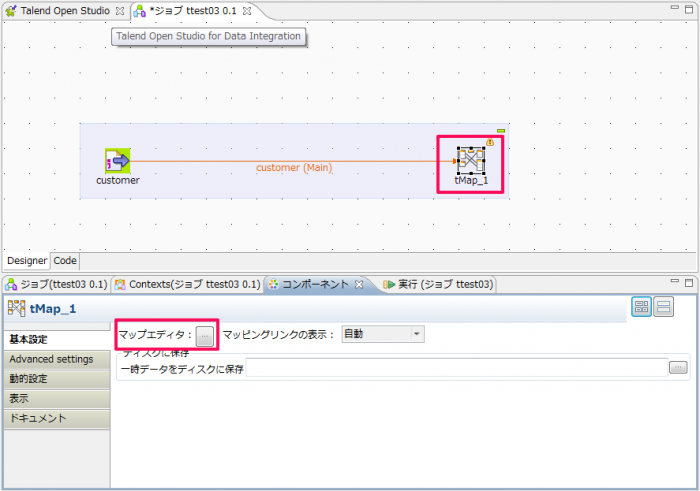The height and width of the screenshot is (491, 700).
Task: Open the 実行 (ジョブ ttest03) tab
Action: tap(438, 284)
